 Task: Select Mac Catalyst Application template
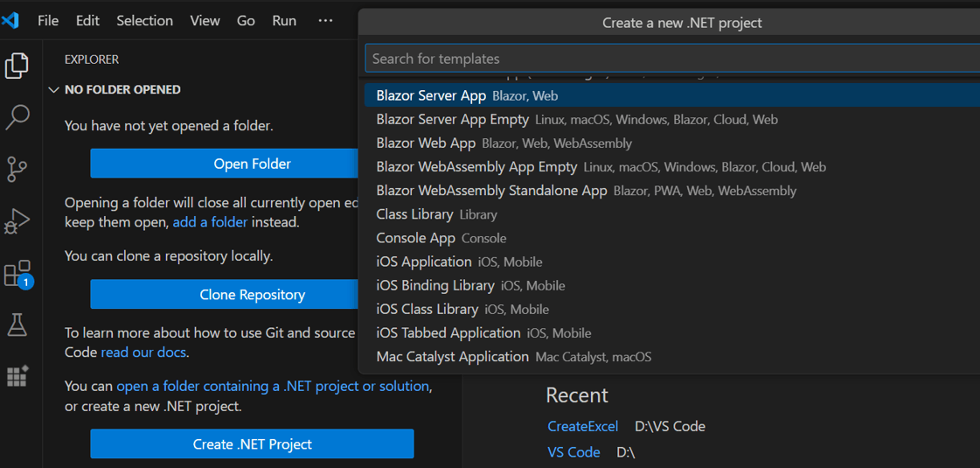[672, 357]
